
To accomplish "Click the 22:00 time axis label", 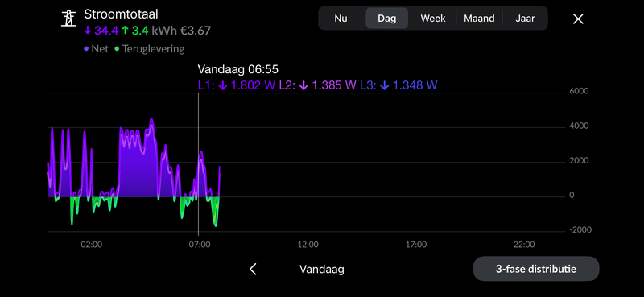I will click(x=524, y=245).
